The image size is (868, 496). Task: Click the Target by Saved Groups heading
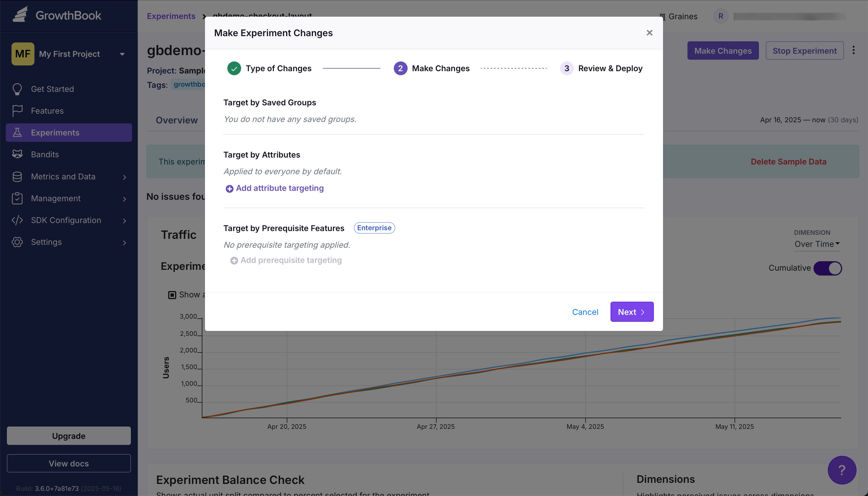click(270, 102)
